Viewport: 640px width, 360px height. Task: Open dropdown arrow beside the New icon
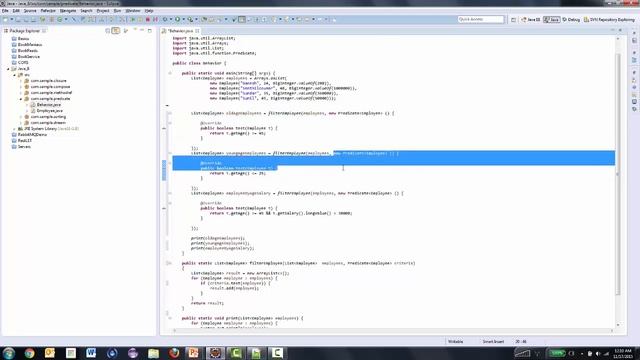tap(11, 19)
